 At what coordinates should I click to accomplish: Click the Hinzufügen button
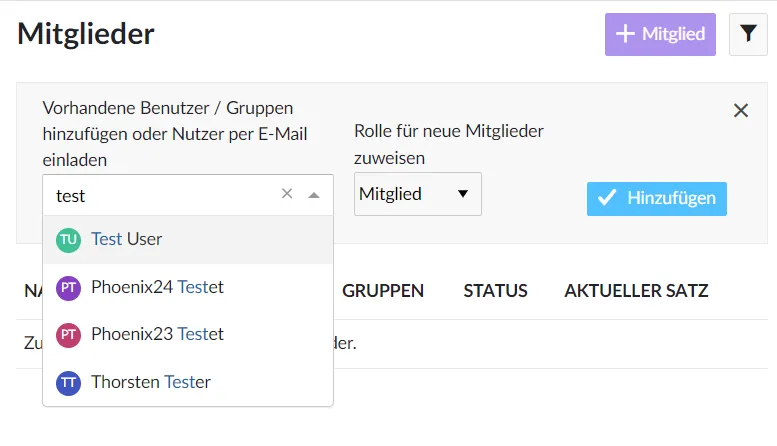point(657,198)
